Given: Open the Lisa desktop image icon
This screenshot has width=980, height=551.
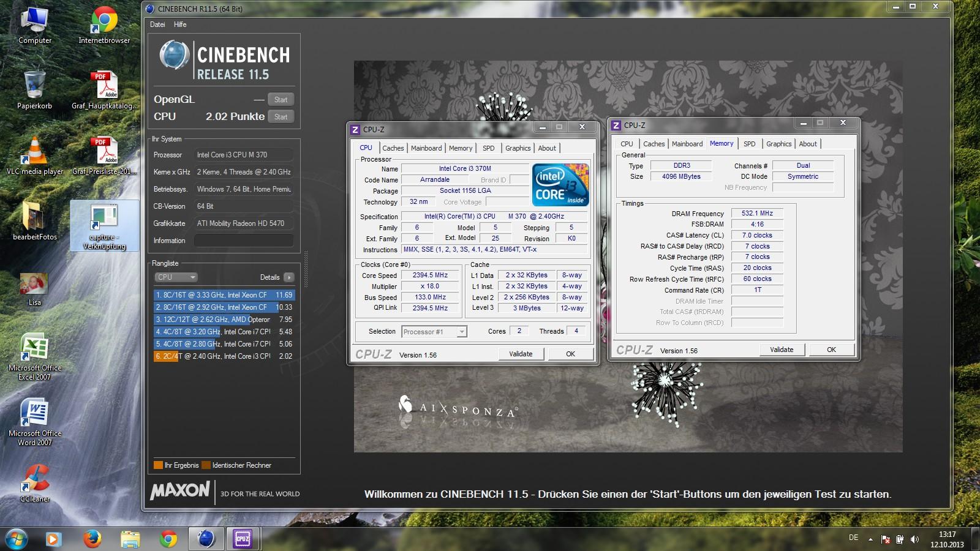Looking at the screenshot, I should [x=34, y=289].
